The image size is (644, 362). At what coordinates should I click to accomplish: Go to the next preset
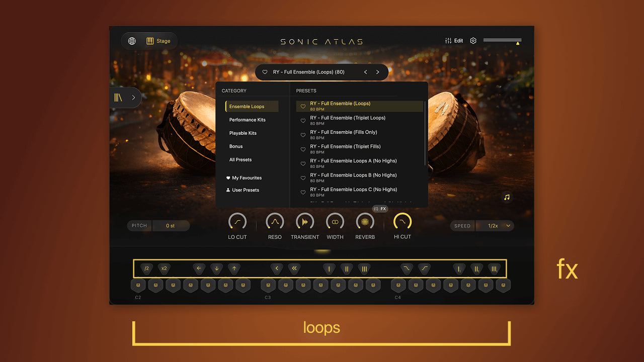point(378,72)
